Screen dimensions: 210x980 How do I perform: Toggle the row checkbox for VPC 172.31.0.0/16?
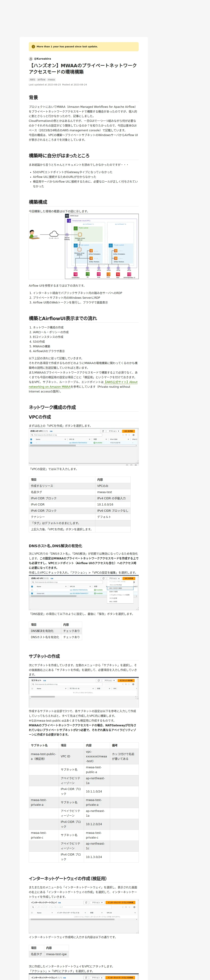coord(31,443)
